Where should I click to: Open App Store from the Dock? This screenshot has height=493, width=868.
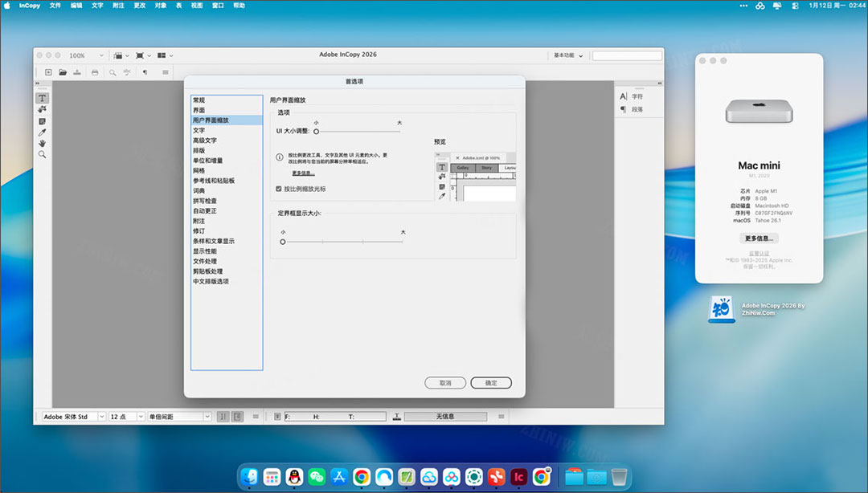[x=339, y=476]
